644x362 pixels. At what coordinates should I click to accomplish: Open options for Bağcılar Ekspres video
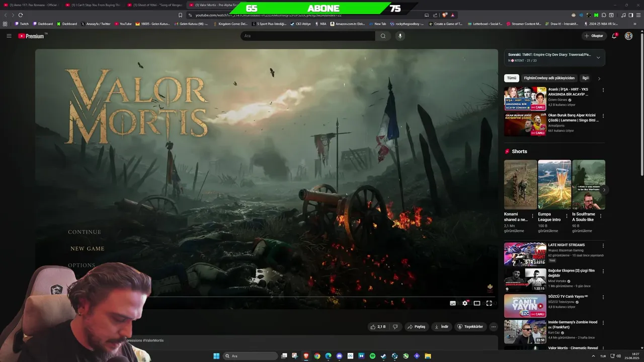point(603,271)
